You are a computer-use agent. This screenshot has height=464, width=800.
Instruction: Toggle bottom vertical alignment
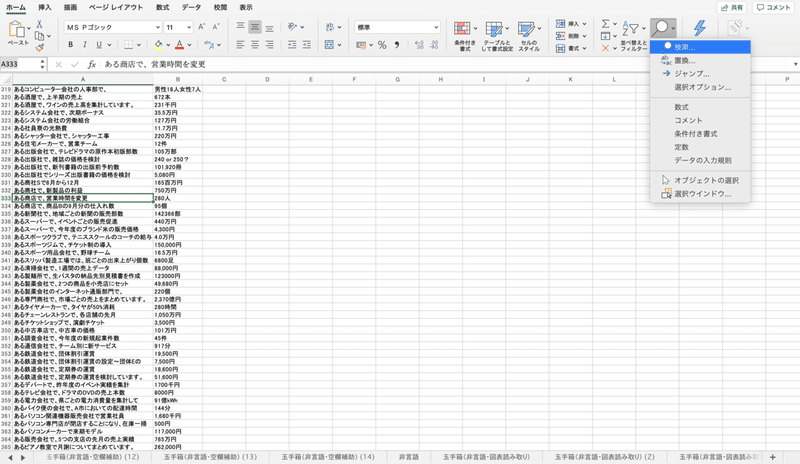(269, 27)
